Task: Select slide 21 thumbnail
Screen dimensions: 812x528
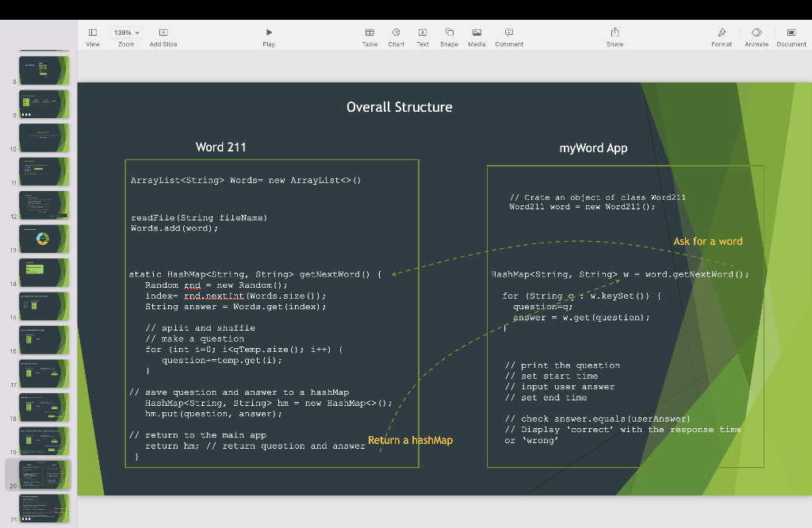Action: coord(44,508)
